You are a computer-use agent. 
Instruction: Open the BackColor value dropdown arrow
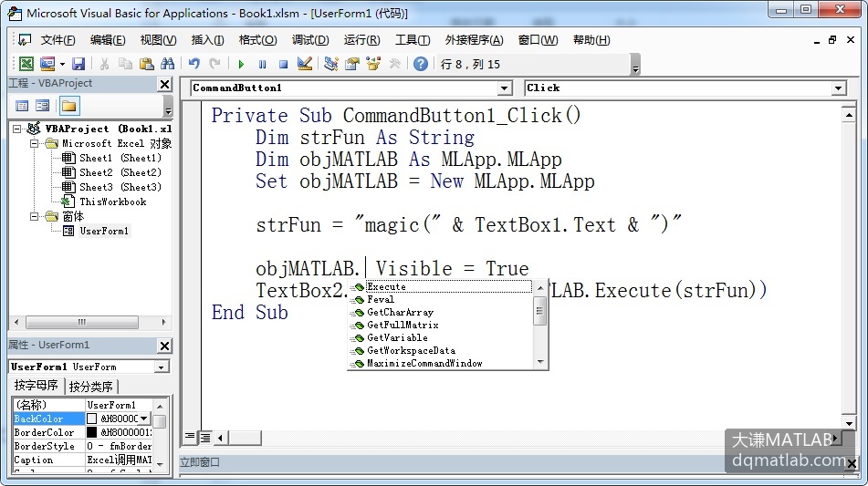click(x=144, y=419)
